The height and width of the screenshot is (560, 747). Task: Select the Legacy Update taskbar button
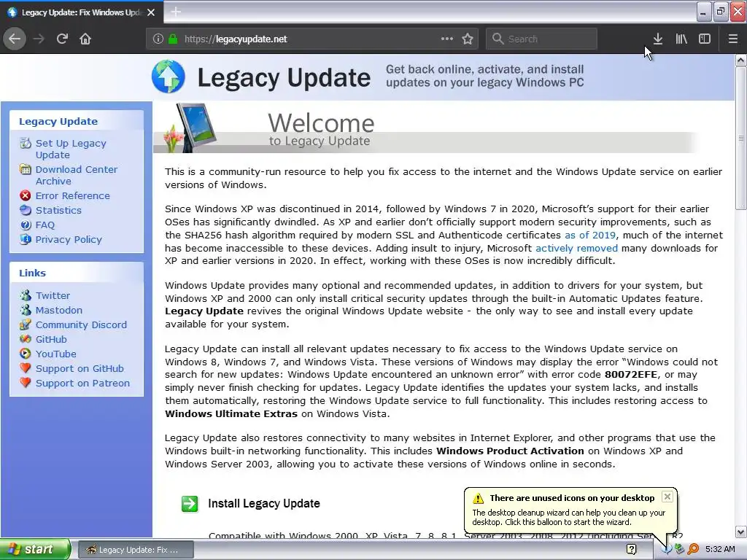(136, 550)
